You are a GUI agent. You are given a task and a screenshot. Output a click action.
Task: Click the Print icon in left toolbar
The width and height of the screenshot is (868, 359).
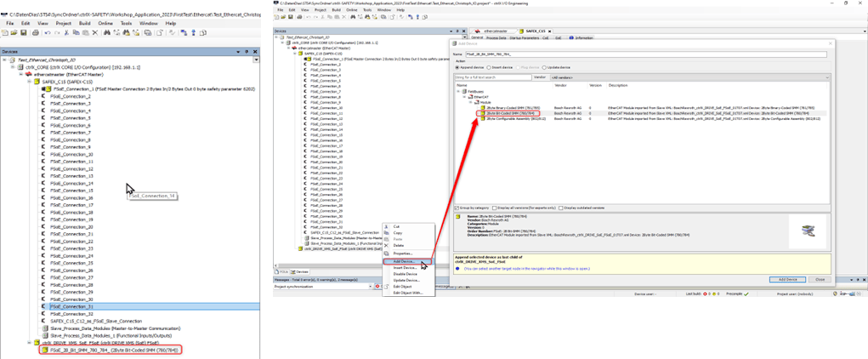click(35, 33)
